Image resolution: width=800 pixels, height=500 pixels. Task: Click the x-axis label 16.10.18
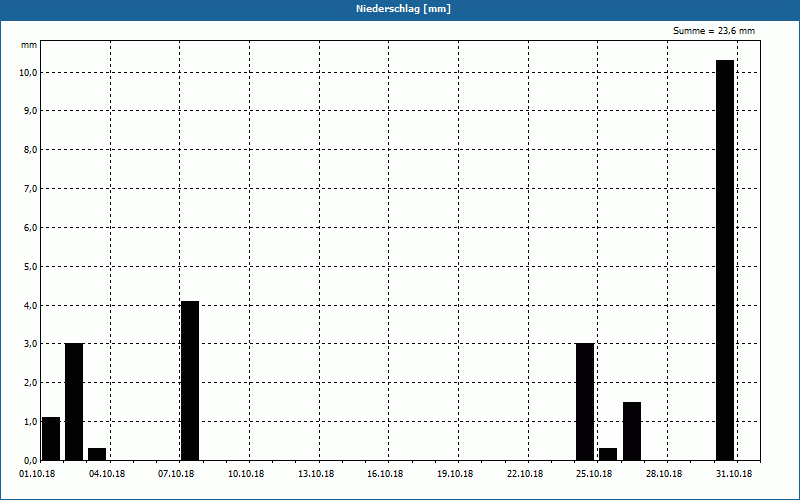(x=385, y=474)
